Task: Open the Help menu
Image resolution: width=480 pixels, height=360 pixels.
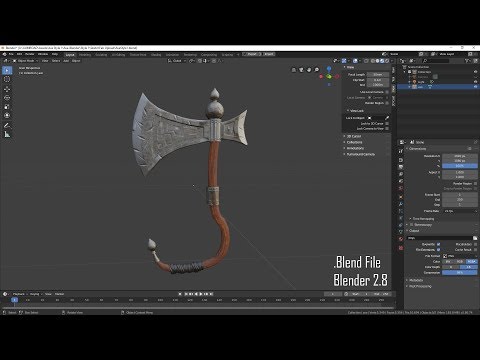Action: click(55, 54)
